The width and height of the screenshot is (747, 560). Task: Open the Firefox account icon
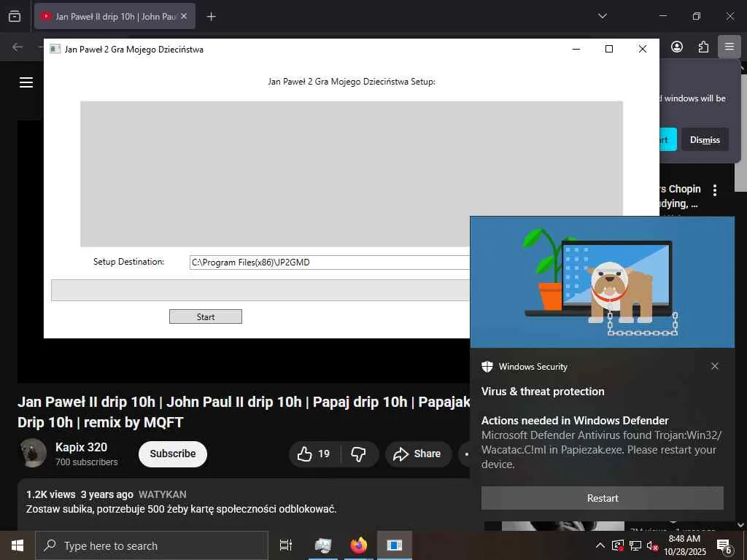point(677,47)
